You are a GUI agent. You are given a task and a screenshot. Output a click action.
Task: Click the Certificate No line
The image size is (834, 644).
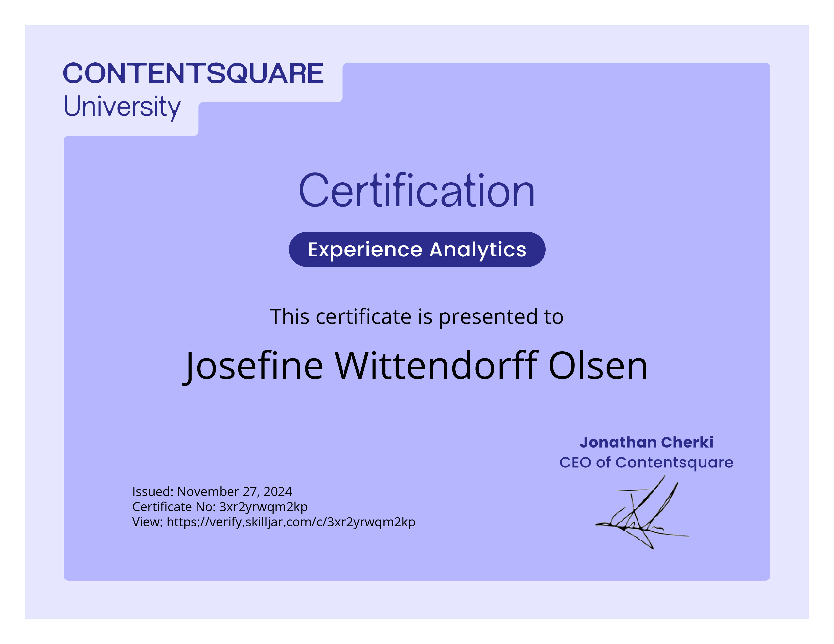pos(220,507)
